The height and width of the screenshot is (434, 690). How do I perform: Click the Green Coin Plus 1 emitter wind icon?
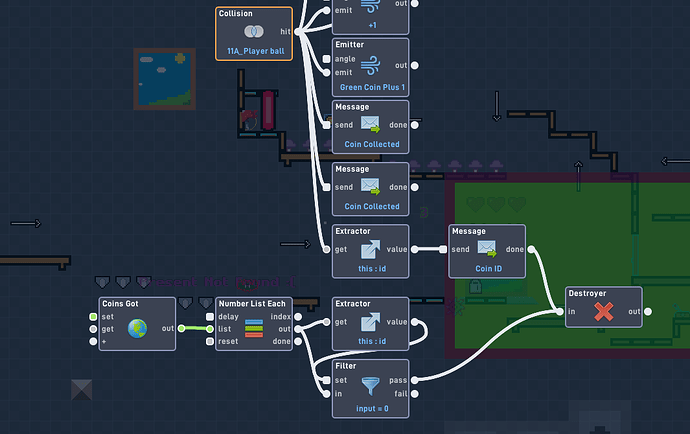click(x=371, y=65)
